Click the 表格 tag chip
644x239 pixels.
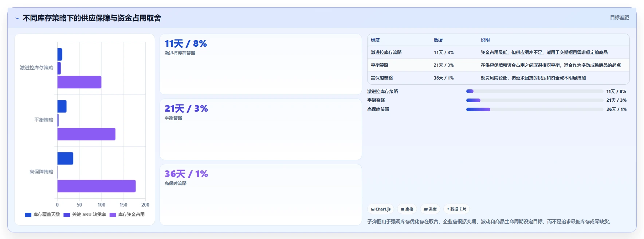coord(407,209)
